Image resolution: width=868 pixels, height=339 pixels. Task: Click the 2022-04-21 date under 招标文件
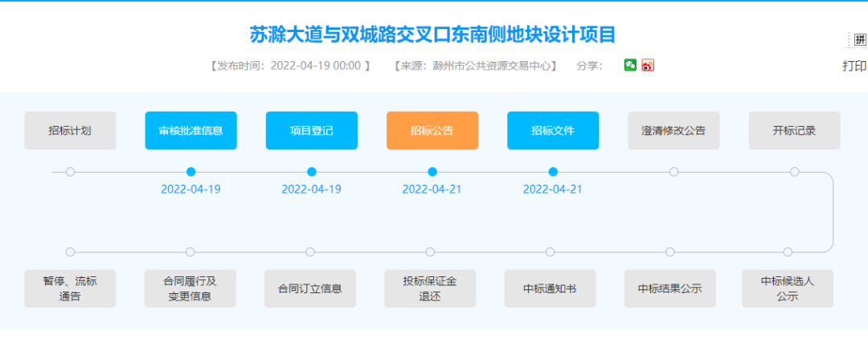coord(553,189)
